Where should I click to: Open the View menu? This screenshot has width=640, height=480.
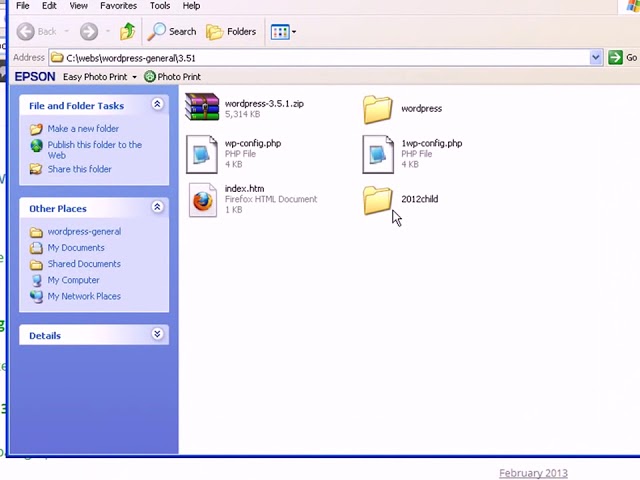click(78, 6)
